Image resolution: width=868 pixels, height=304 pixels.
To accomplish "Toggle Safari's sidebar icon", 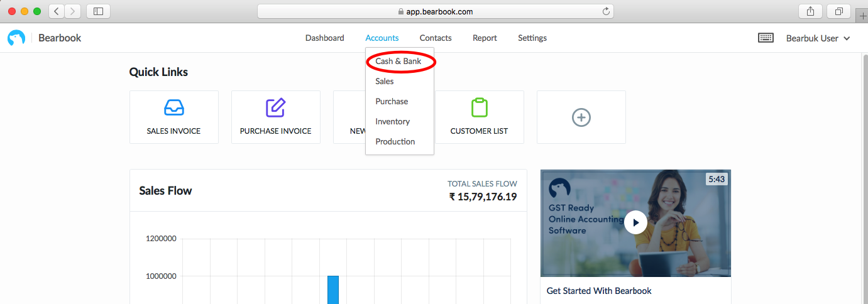I will tap(98, 11).
